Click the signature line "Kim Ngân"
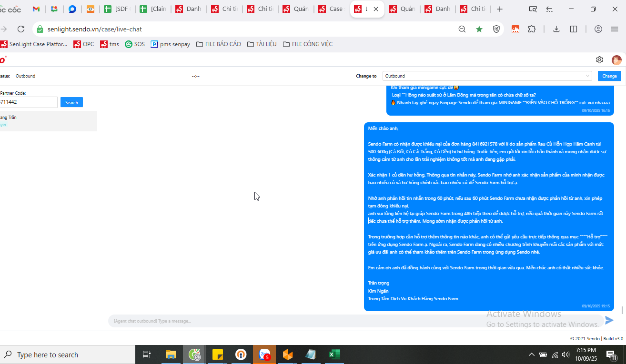 pyautogui.click(x=378, y=291)
